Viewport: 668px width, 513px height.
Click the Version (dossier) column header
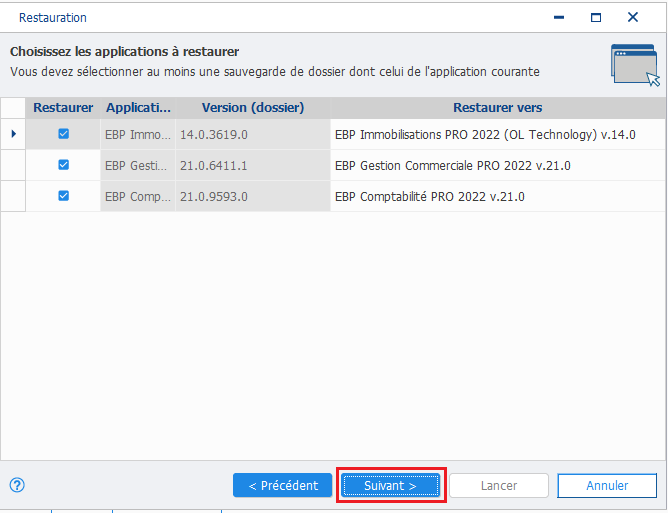pos(253,108)
